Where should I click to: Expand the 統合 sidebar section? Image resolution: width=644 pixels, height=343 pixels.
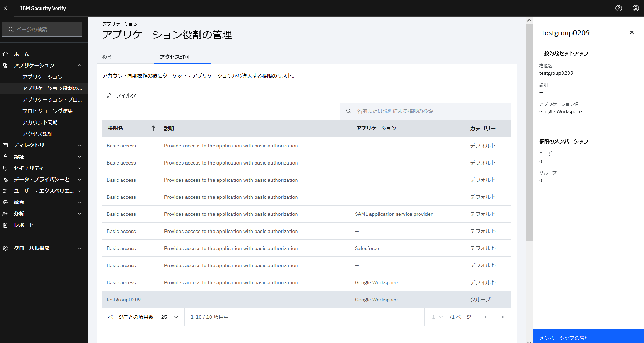tap(80, 202)
